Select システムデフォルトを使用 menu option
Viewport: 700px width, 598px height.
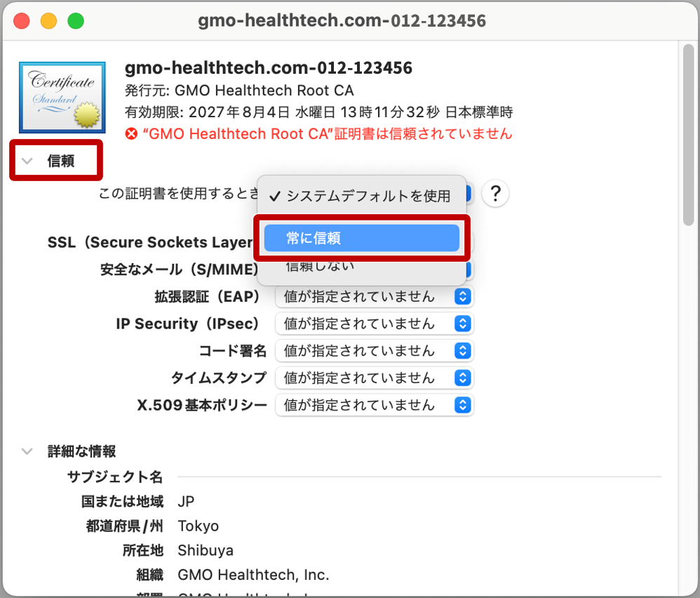pyautogui.click(x=362, y=196)
